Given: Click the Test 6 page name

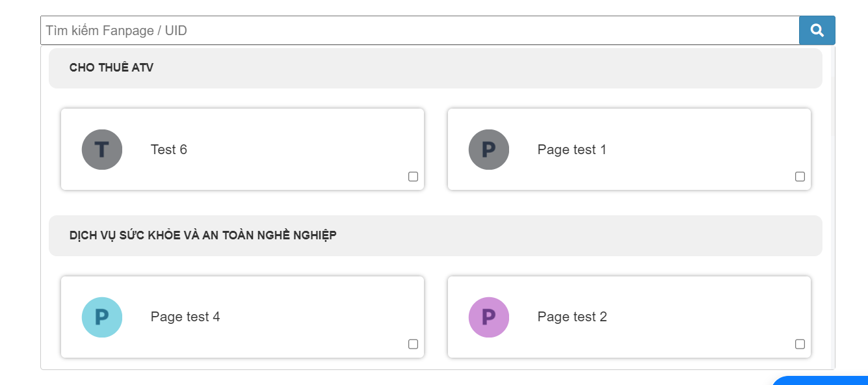Looking at the screenshot, I should tap(169, 150).
